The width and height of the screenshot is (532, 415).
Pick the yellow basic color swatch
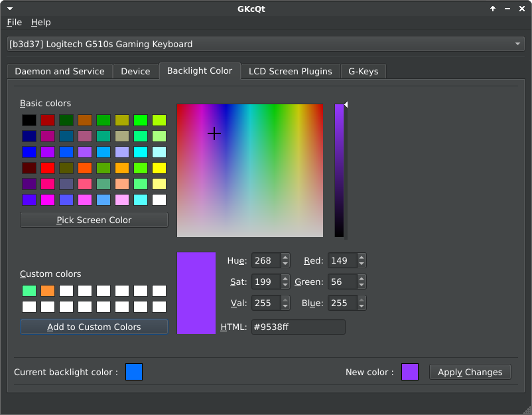point(159,168)
